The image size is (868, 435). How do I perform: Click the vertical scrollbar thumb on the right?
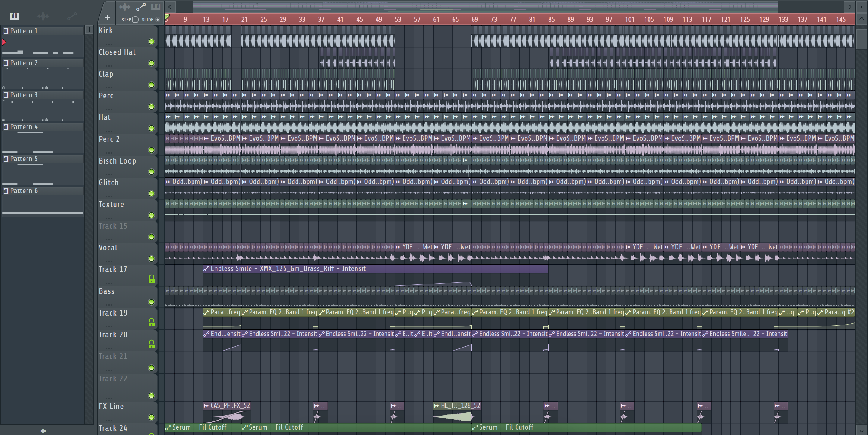(x=862, y=39)
